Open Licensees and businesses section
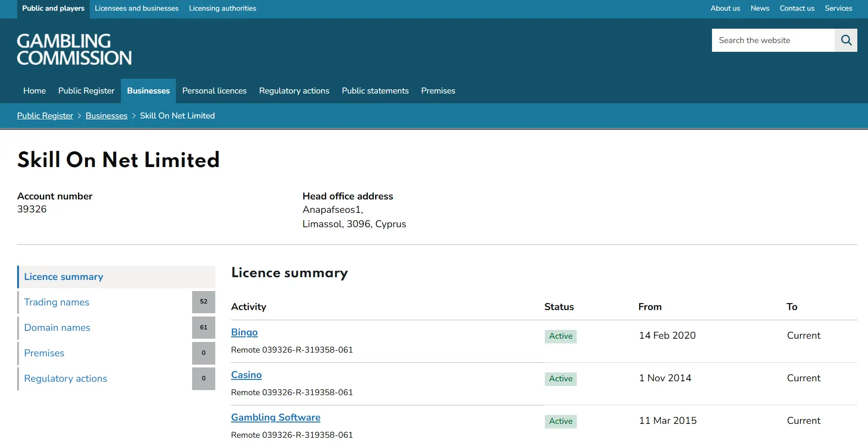This screenshot has width=868, height=447. [x=137, y=8]
